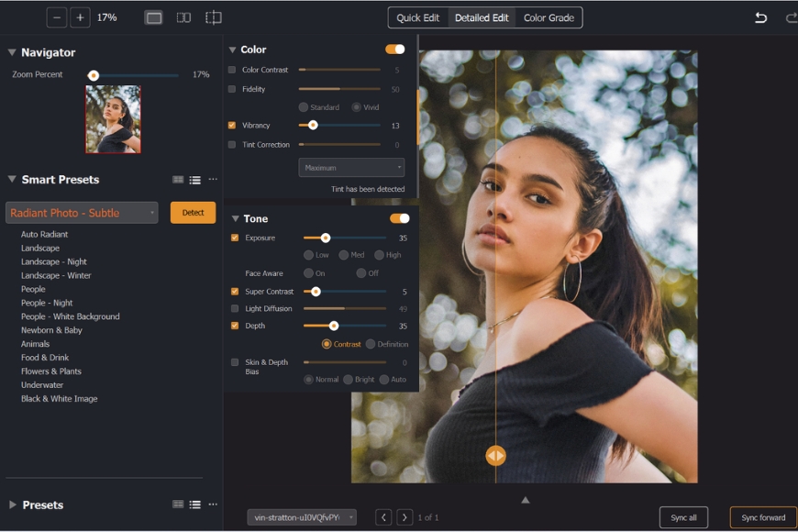Select the crop tool icon
The width and height of the screenshot is (798, 532).
tap(213, 17)
